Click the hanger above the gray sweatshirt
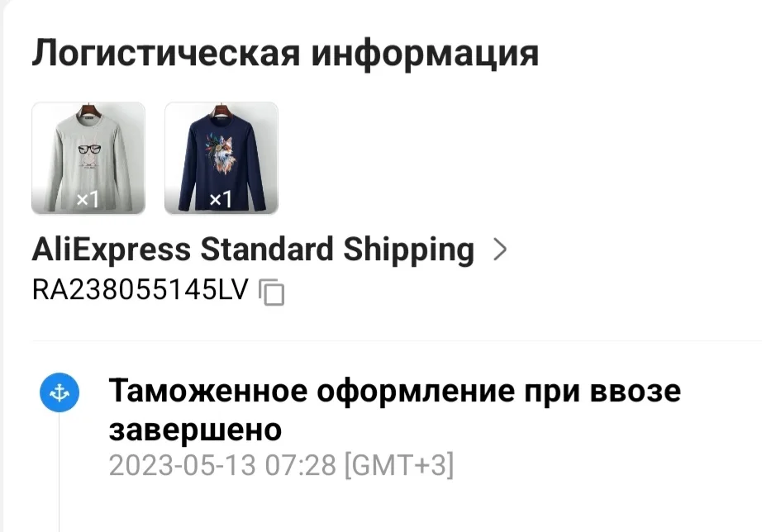Viewport: 762px width, 532px height. (88, 110)
